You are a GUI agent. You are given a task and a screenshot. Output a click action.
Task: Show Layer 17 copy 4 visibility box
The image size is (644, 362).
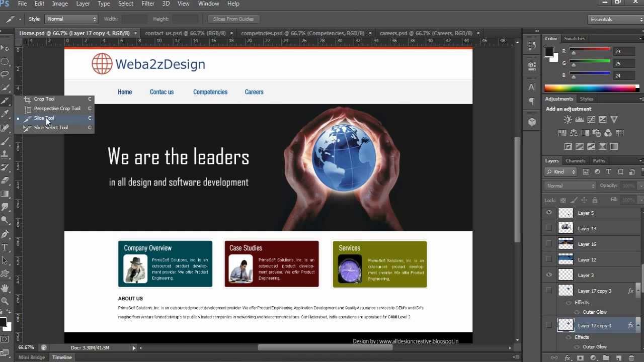tap(549, 325)
